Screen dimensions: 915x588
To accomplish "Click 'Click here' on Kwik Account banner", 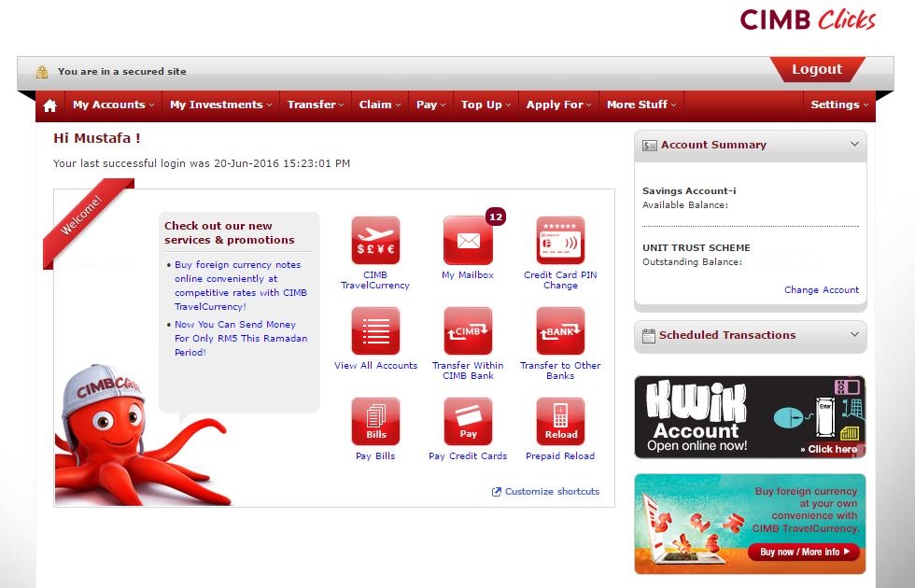I will pos(829,449).
